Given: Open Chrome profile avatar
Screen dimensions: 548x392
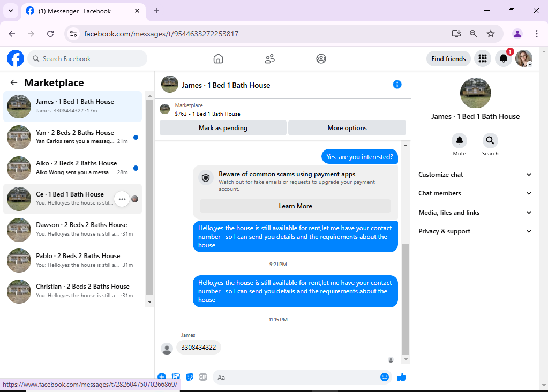Looking at the screenshot, I should pyautogui.click(x=517, y=34).
